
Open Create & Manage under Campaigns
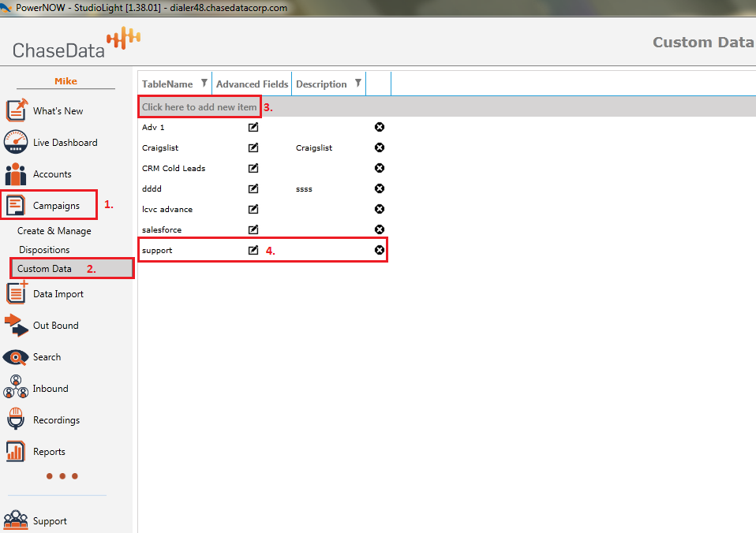pyautogui.click(x=54, y=231)
